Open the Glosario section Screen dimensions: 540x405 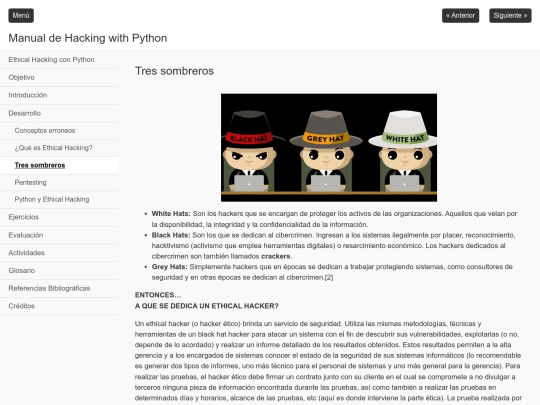(59, 271)
